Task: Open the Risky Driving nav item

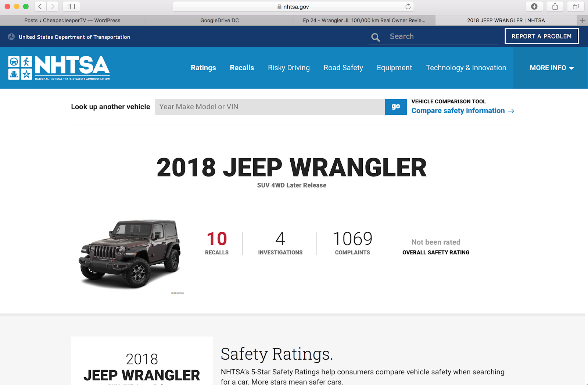Action: (289, 68)
